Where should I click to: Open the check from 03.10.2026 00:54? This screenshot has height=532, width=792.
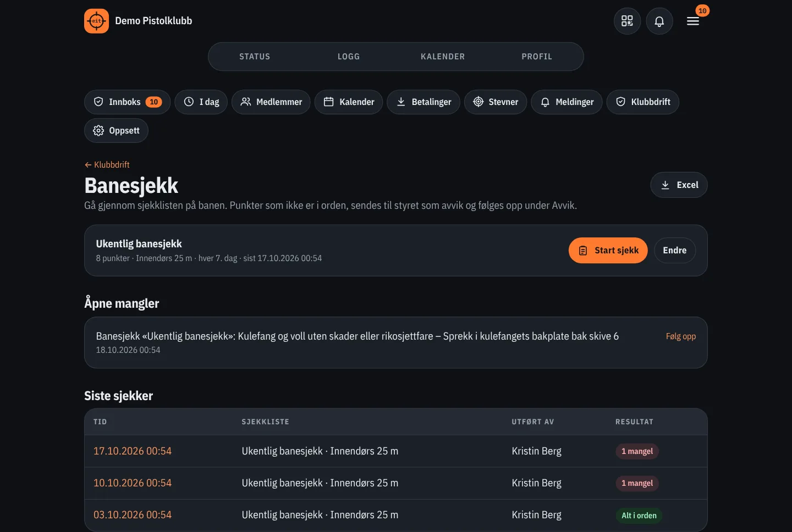(133, 515)
